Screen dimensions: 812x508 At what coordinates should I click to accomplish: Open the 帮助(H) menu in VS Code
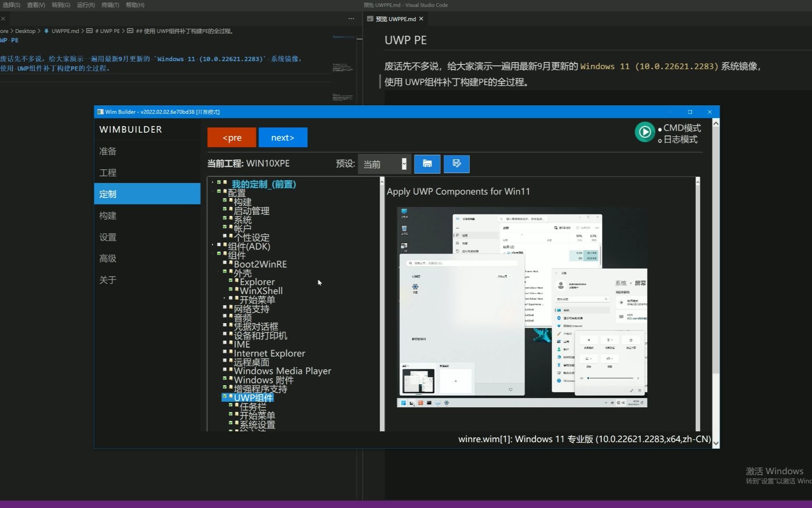[x=135, y=5]
